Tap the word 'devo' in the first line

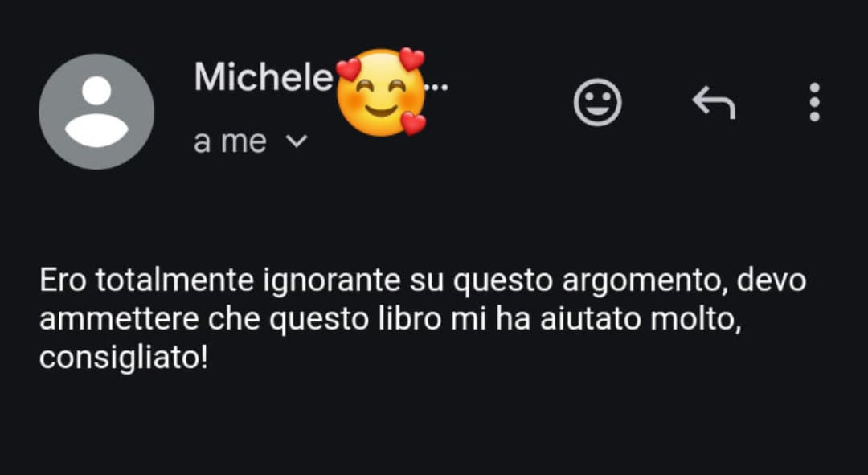coord(771,281)
